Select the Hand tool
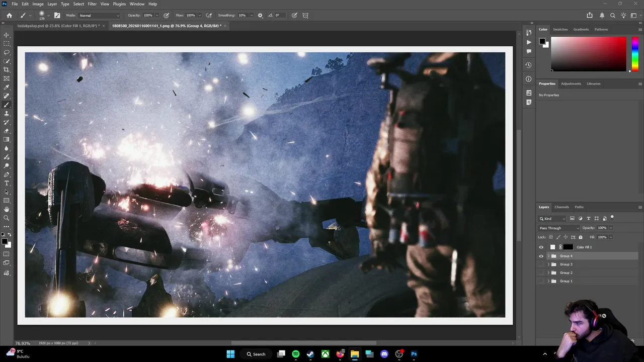 [x=7, y=209]
